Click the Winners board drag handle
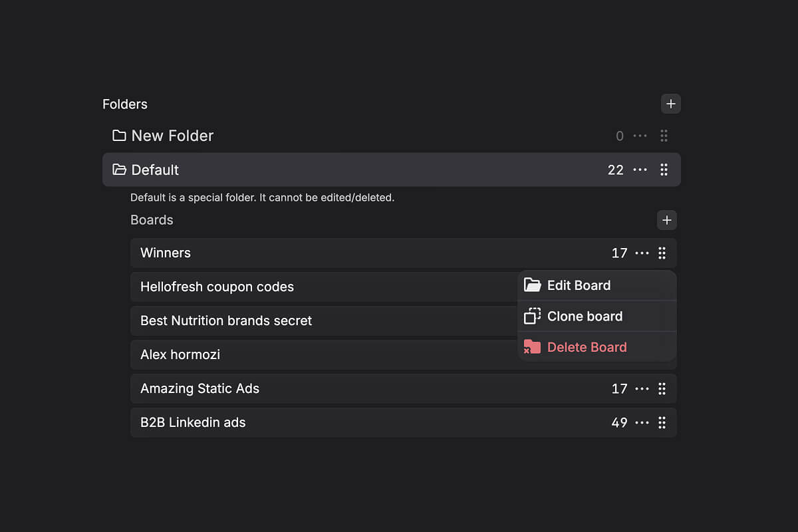 [x=662, y=253]
